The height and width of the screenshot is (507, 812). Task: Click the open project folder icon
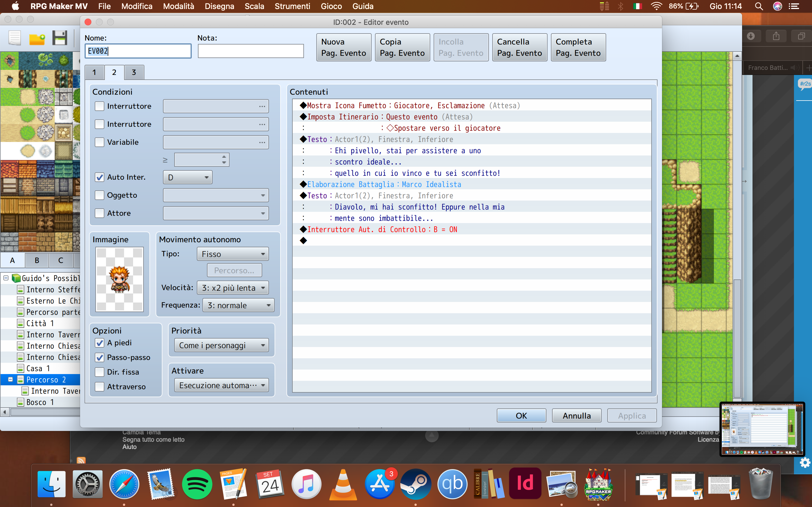[x=37, y=39]
